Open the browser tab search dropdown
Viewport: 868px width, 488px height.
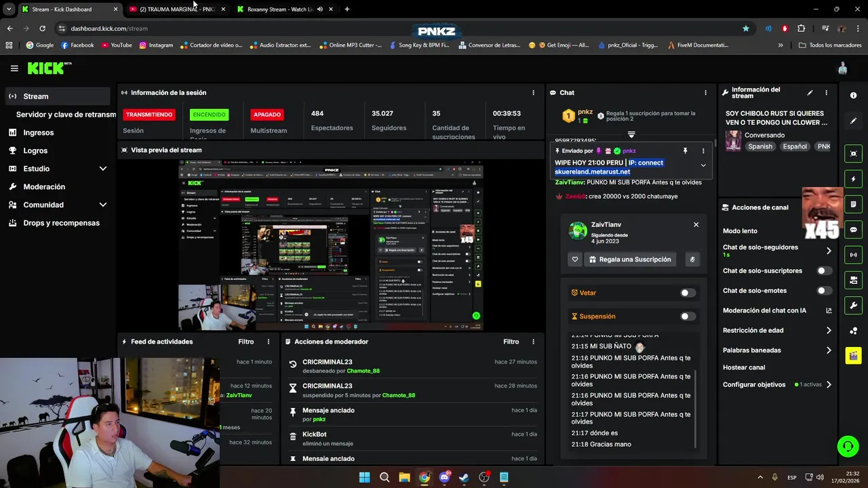tap(9, 9)
